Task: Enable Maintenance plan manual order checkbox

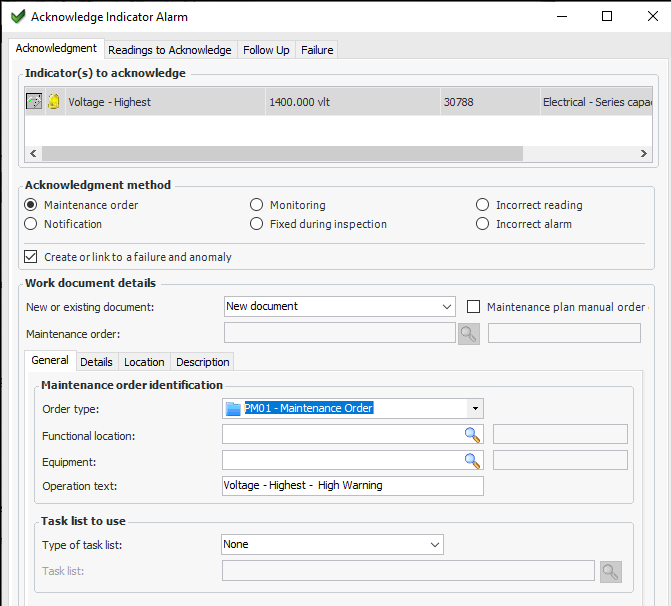Action: click(x=474, y=307)
